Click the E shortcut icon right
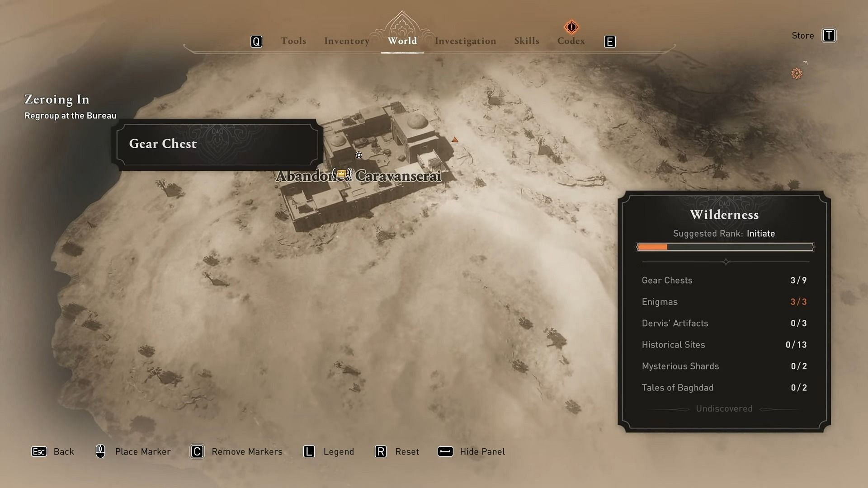The image size is (868, 488). click(609, 41)
